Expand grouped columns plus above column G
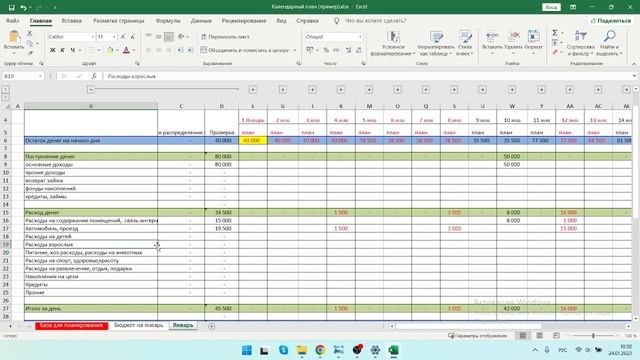Viewport: 640px width, 360px height. [282, 89]
